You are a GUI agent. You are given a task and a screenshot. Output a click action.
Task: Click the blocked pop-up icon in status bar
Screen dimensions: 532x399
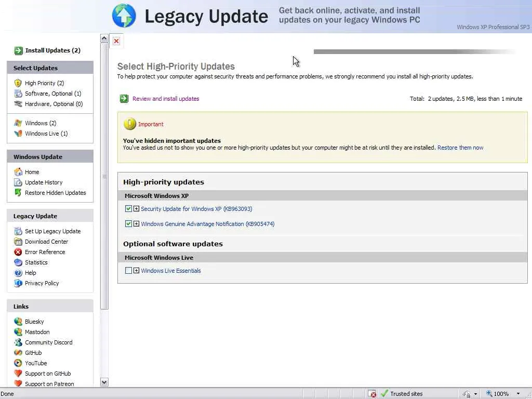pos(372,394)
